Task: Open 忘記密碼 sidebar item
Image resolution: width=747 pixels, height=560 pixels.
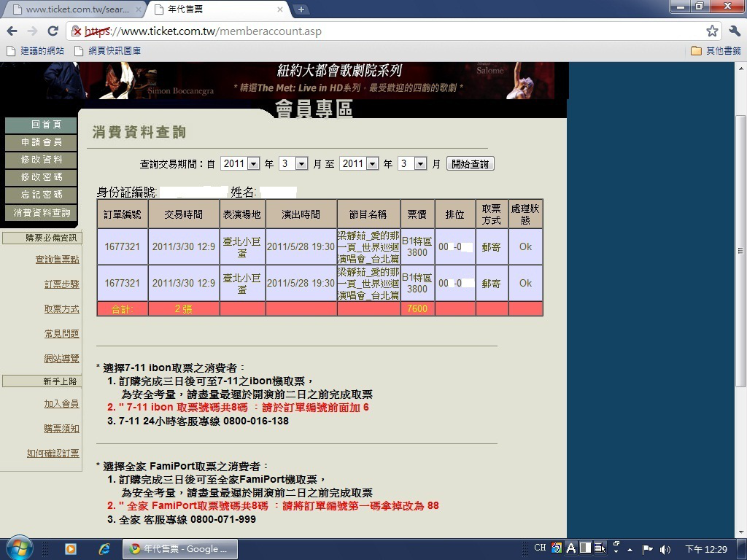Action: tap(41, 195)
